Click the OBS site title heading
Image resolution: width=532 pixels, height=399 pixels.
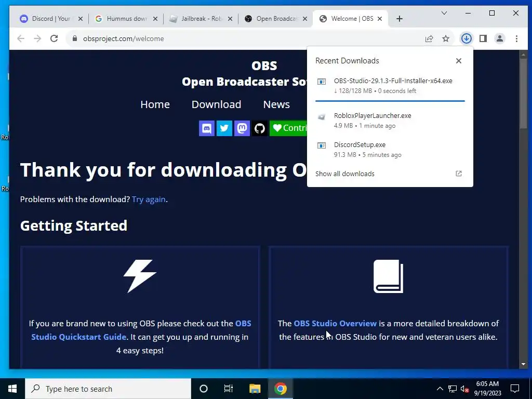(x=264, y=65)
